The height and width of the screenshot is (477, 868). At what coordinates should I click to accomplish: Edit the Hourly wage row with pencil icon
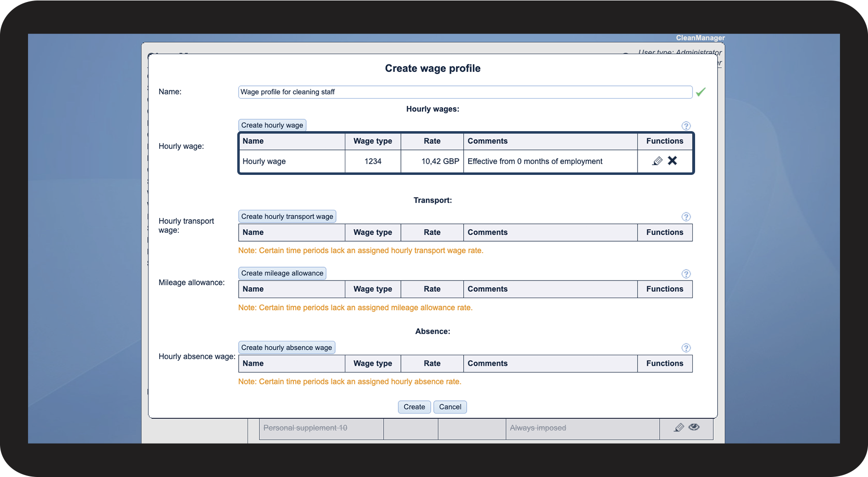[x=657, y=161]
